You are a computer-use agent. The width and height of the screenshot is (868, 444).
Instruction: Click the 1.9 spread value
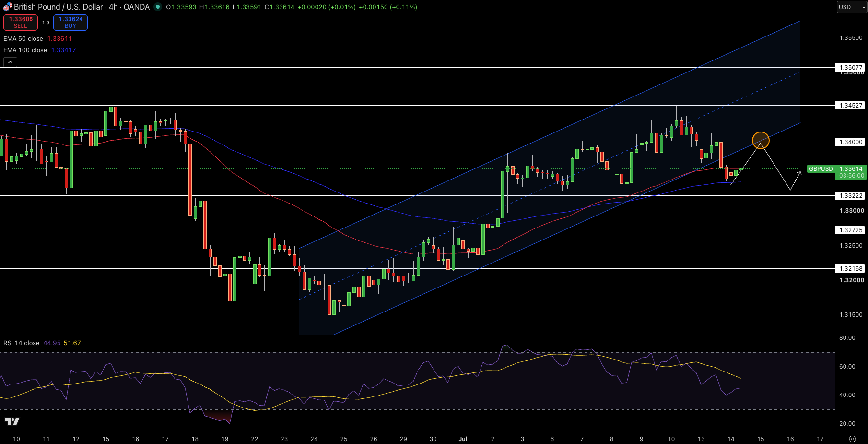pos(46,23)
